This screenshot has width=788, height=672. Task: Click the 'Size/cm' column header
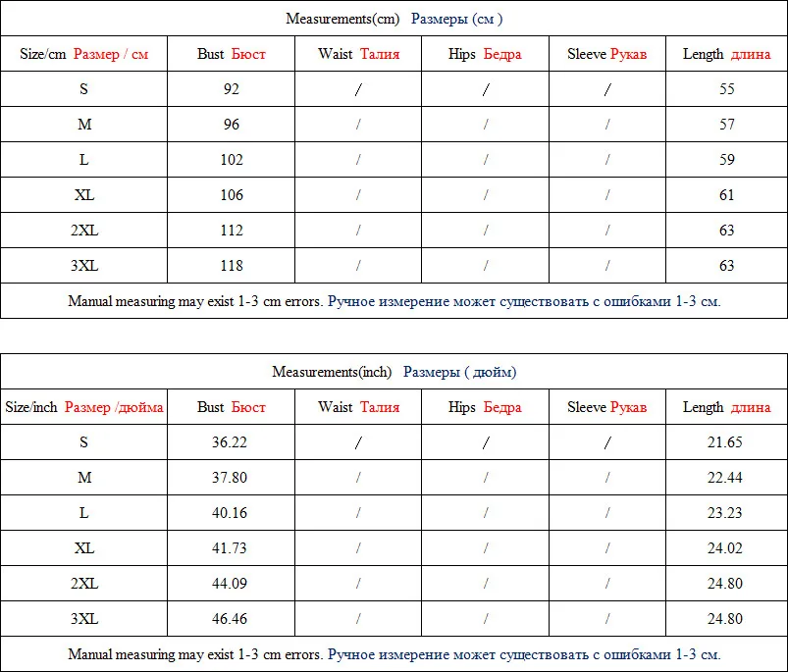(84, 54)
